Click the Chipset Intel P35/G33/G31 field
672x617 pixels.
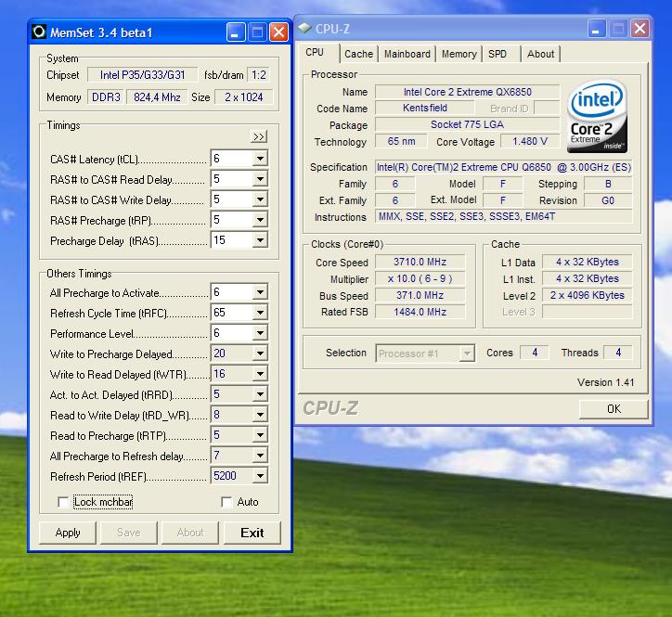(142, 75)
